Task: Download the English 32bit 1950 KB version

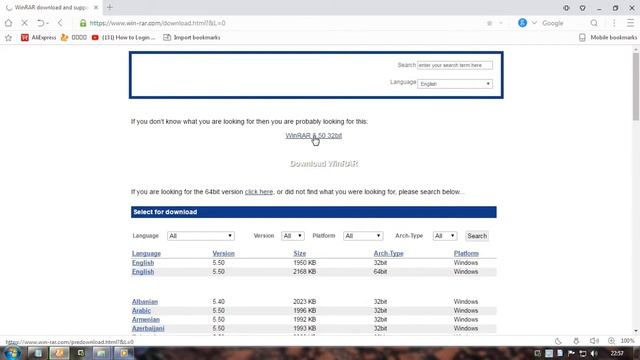Action: pos(143,263)
